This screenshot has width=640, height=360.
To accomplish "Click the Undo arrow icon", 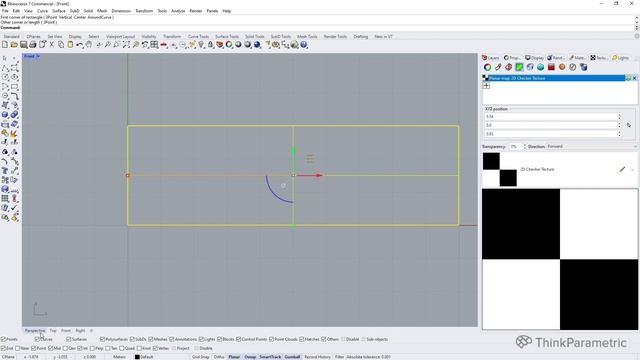I will [80, 45].
